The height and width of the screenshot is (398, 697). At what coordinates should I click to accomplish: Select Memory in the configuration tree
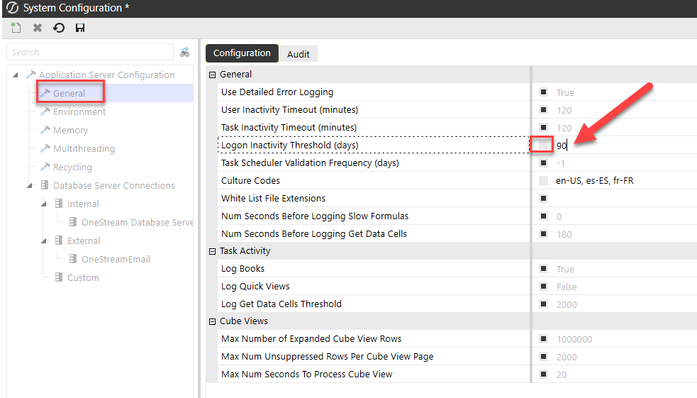[70, 130]
